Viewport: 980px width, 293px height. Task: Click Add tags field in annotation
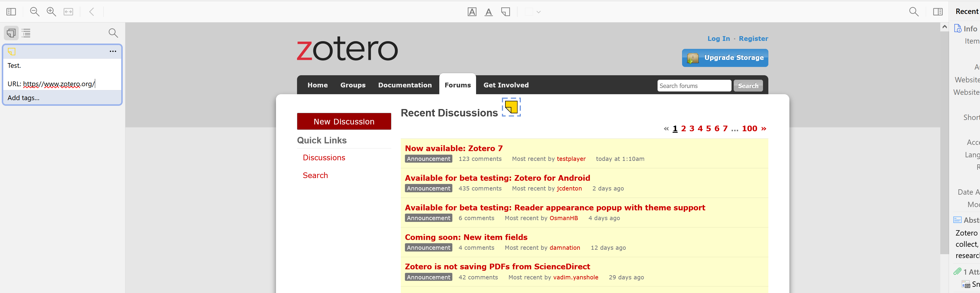62,98
